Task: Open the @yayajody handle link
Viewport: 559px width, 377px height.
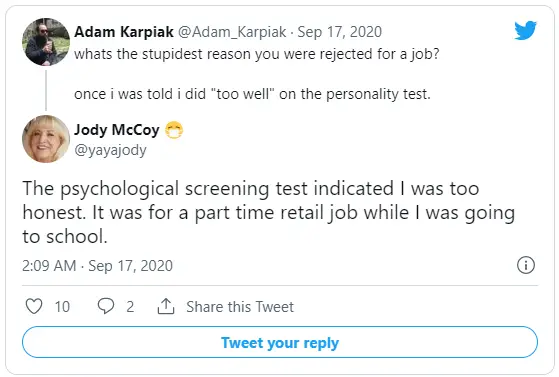Action: click(x=110, y=150)
